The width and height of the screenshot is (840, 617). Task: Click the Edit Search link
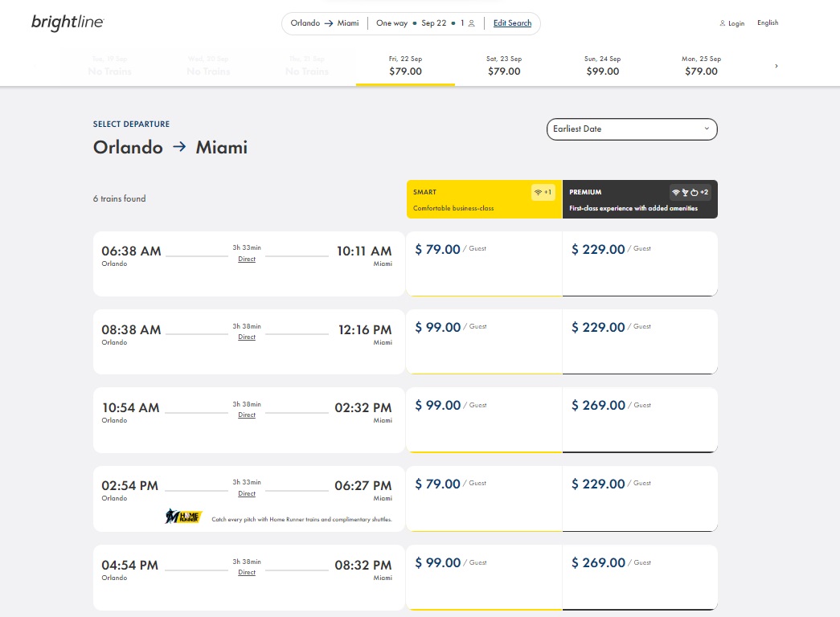(x=512, y=23)
